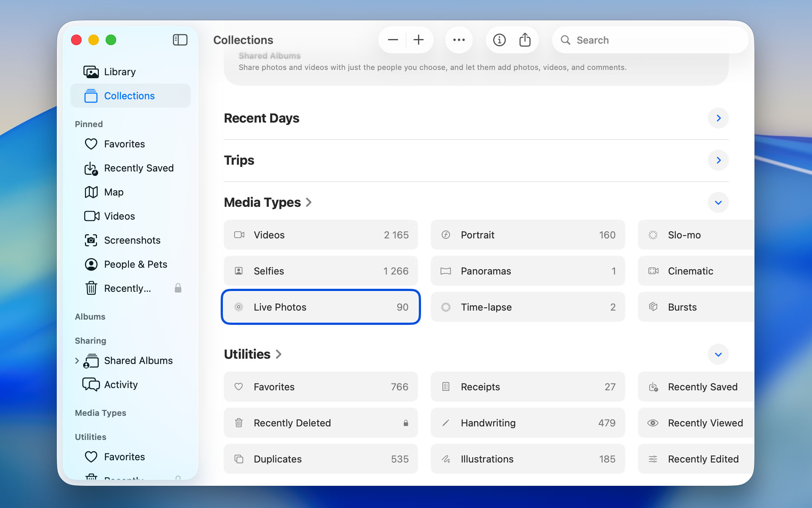Open the Receipts utility card
This screenshot has height=508, width=812.
[528, 387]
